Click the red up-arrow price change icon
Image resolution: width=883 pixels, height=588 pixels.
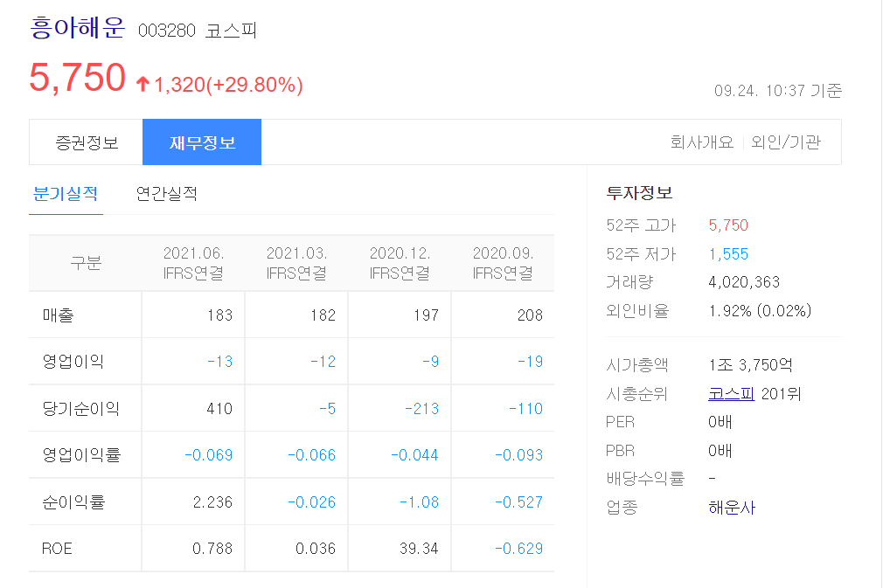(x=143, y=85)
